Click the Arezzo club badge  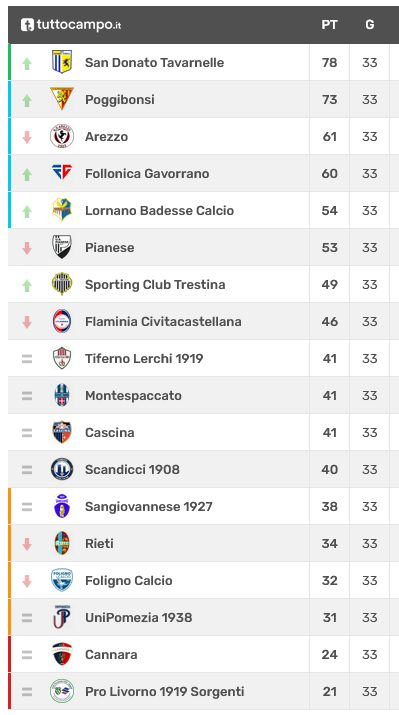62,136
